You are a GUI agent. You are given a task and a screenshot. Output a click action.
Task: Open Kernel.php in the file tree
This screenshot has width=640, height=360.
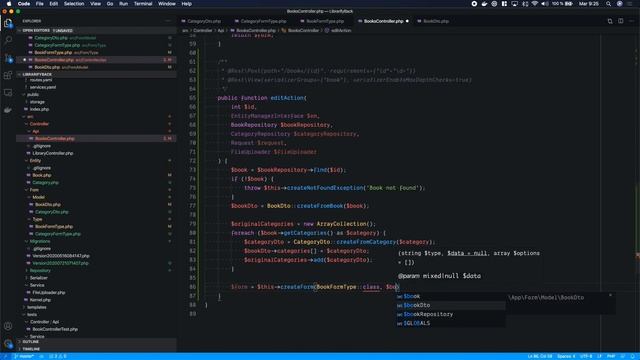[40, 300]
